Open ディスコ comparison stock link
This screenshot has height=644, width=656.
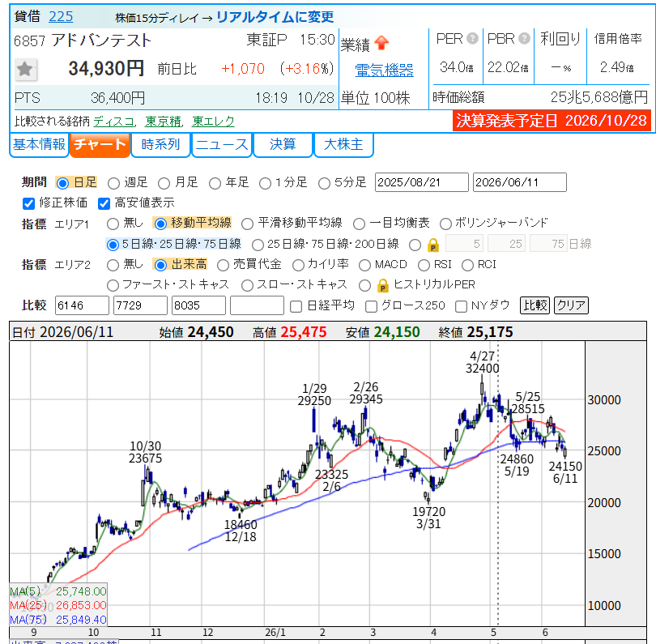point(113,122)
